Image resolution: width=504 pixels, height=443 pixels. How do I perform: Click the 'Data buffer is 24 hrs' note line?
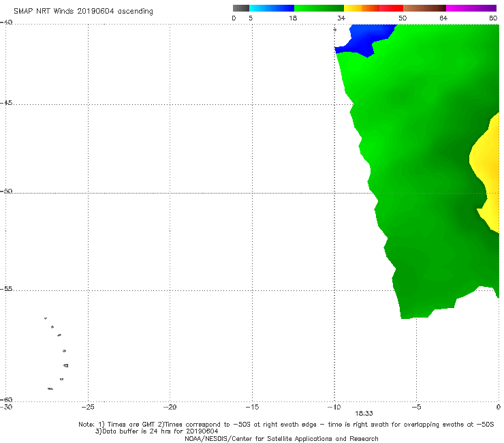pos(157,431)
